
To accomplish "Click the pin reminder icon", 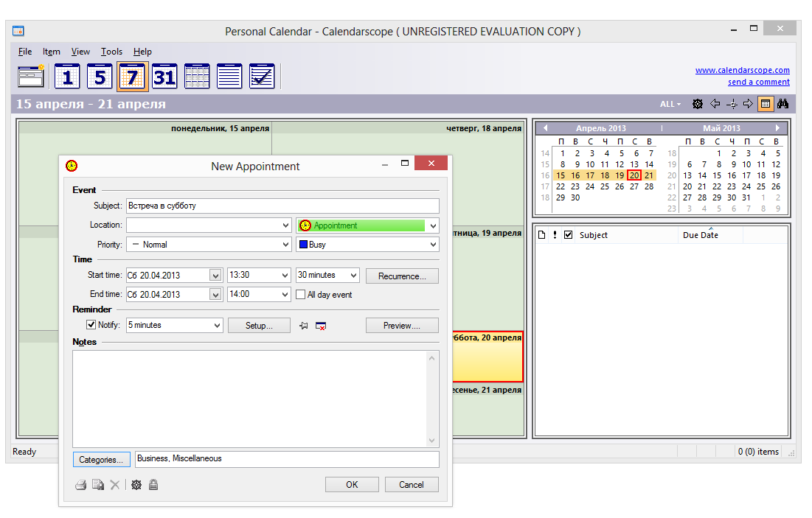I will tap(304, 326).
